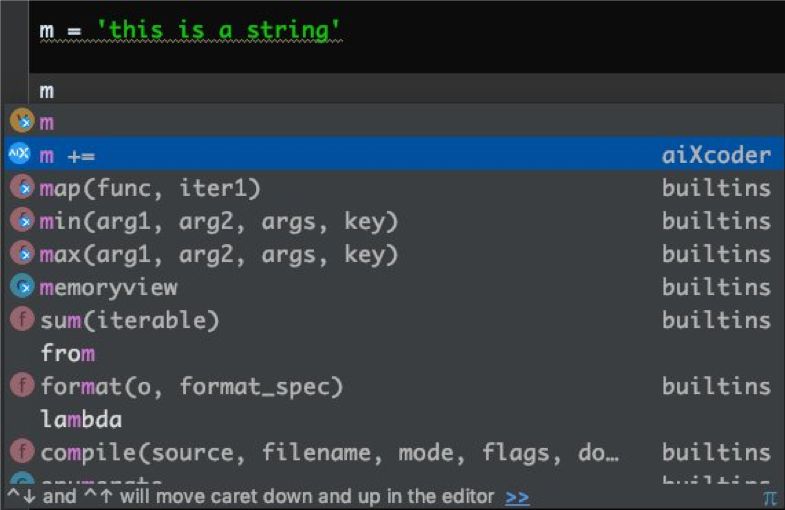Image resolution: width=785 pixels, height=510 pixels.
Task: Click the variable icon next to 'm' suggestion
Action: [22, 121]
